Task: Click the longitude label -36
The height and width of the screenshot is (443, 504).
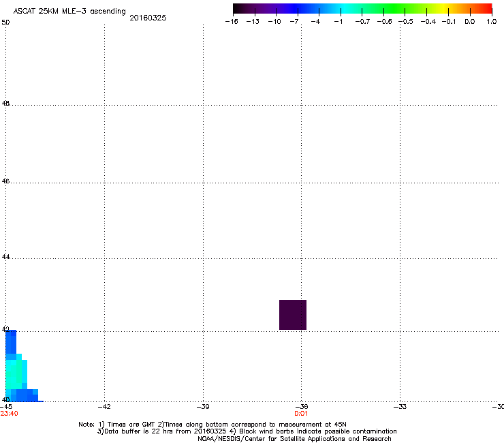Action: pos(301,407)
